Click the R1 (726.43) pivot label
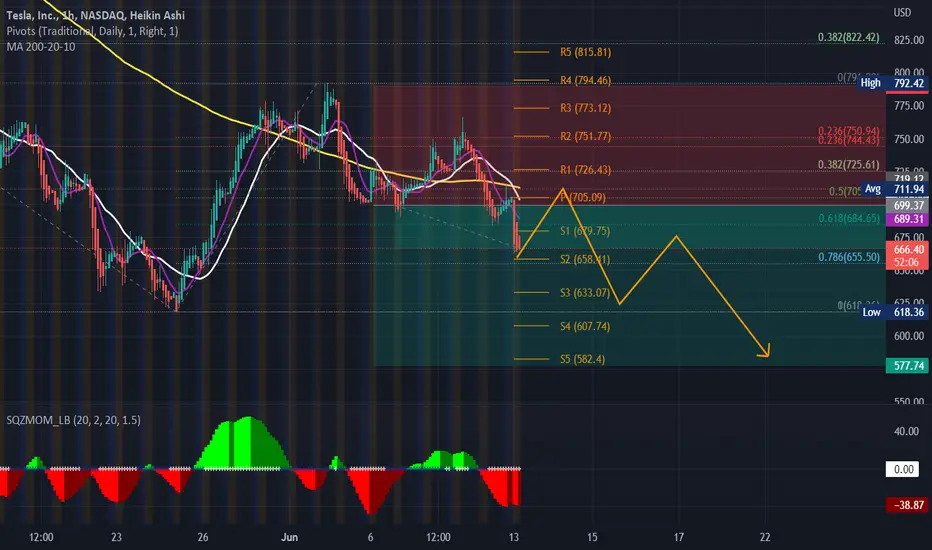The height and width of the screenshot is (550, 932). (585, 170)
